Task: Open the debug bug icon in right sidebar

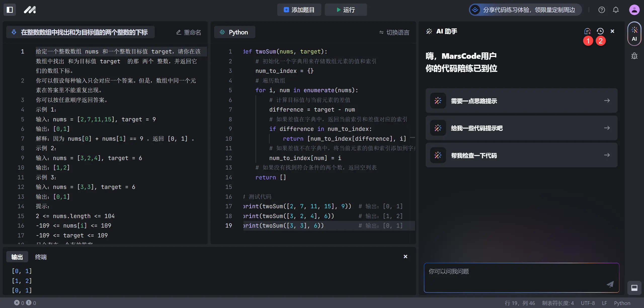Action: pos(634,56)
